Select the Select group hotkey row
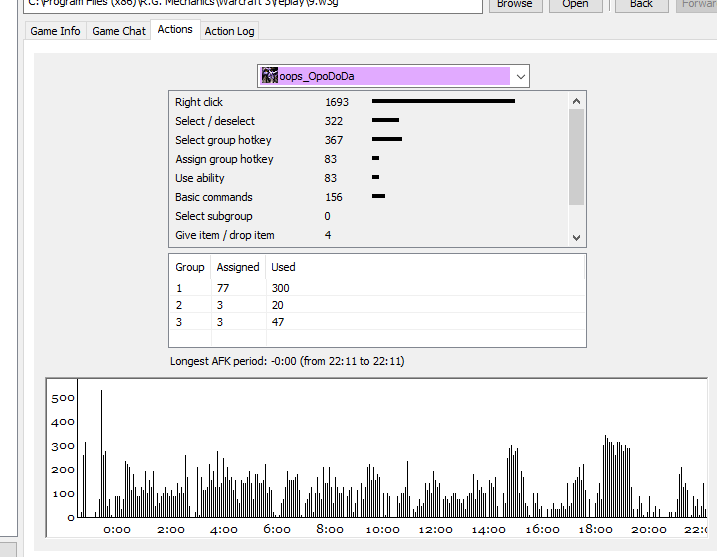 tap(369, 140)
